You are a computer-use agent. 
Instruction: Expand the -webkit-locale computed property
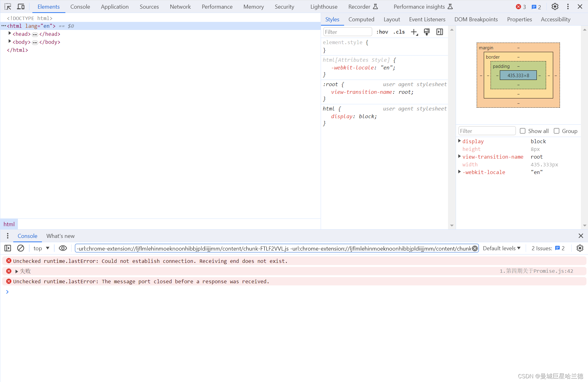click(x=459, y=172)
